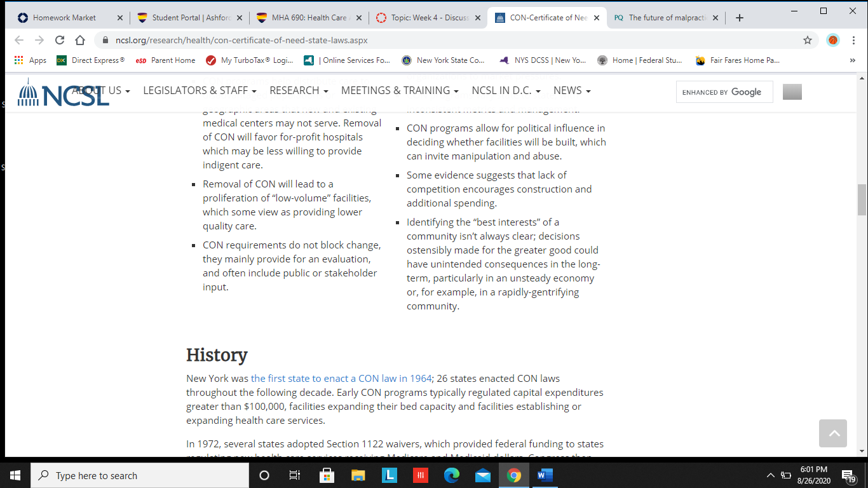
Task: Close the Student Portal tab
Action: [x=239, y=18]
